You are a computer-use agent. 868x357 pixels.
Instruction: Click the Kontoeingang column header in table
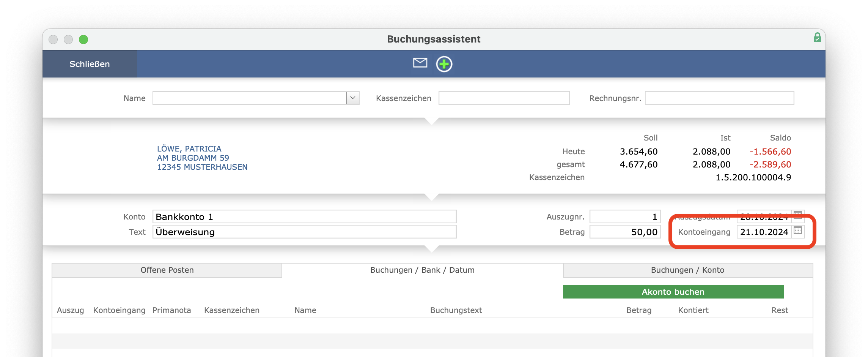tap(119, 310)
